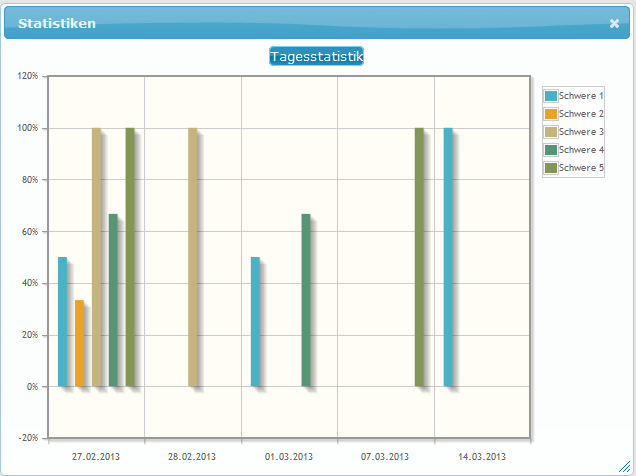636x476 pixels.
Task: Click the 28.02.2013 axis date label
Action: 192,457
